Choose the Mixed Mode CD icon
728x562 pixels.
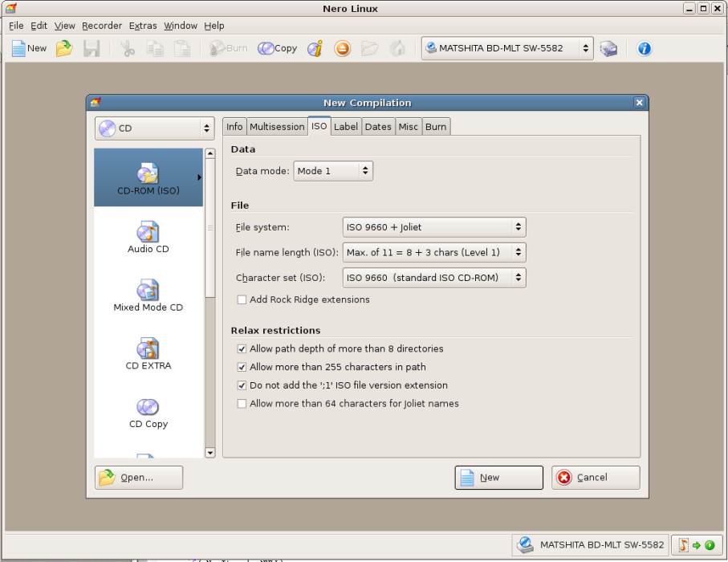[x=148, y=296]
